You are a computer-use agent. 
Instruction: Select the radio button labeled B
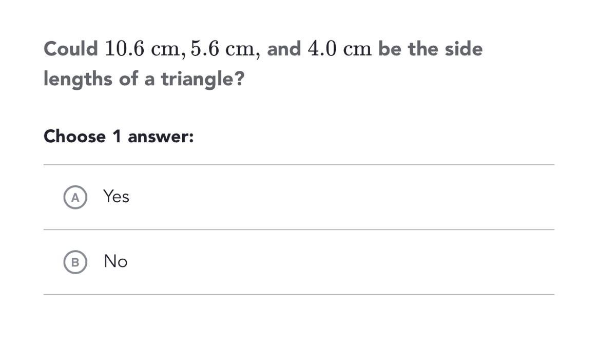pos(75,262)
